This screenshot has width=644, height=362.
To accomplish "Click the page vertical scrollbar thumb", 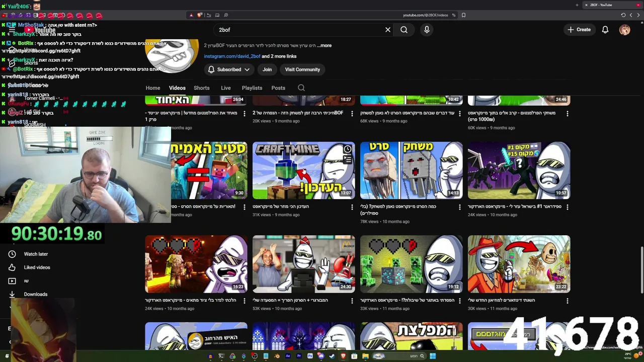I will (641, 269).
